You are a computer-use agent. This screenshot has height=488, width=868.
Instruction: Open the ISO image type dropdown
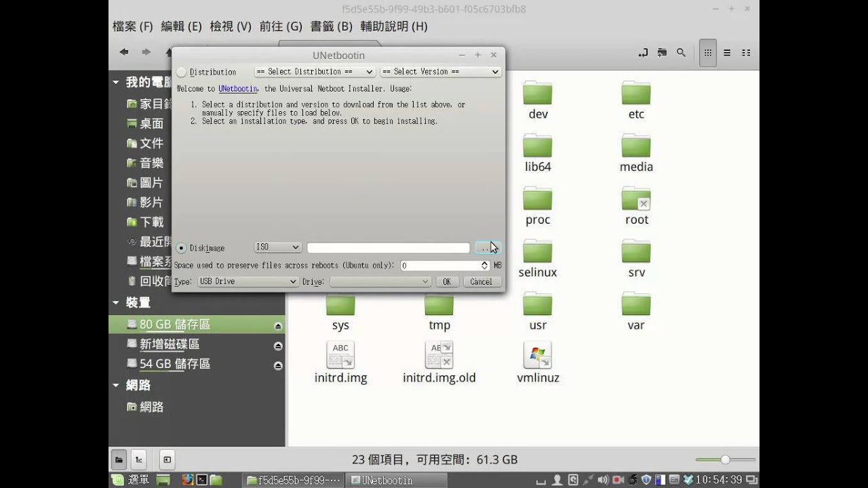click(x=277, y=247)
